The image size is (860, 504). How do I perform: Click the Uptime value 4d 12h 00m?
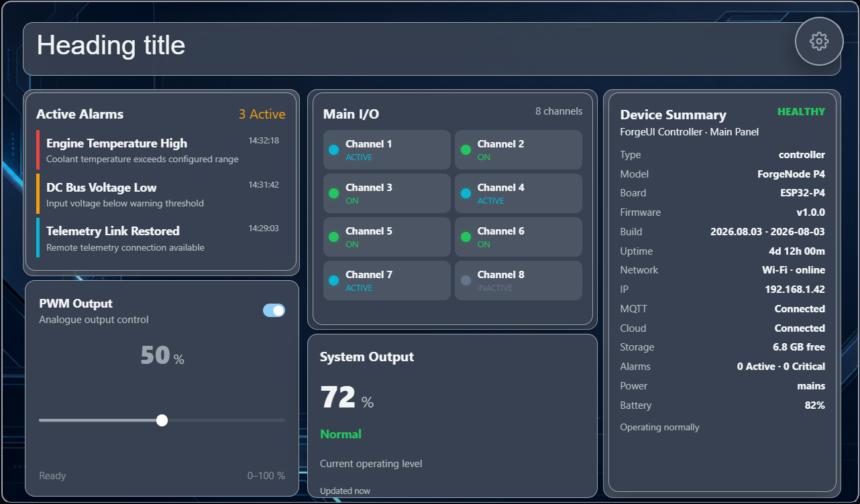point(796,251)
